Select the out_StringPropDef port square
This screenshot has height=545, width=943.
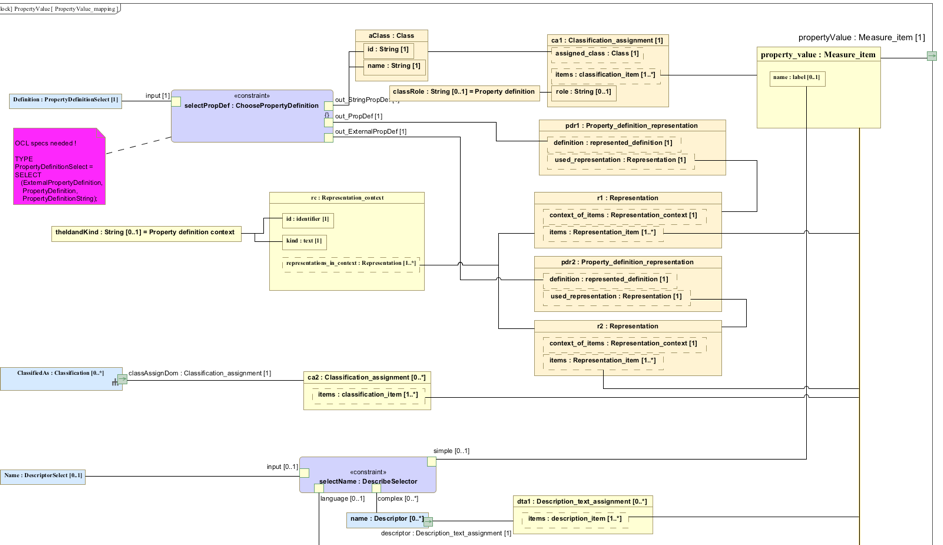coord(329,106)
